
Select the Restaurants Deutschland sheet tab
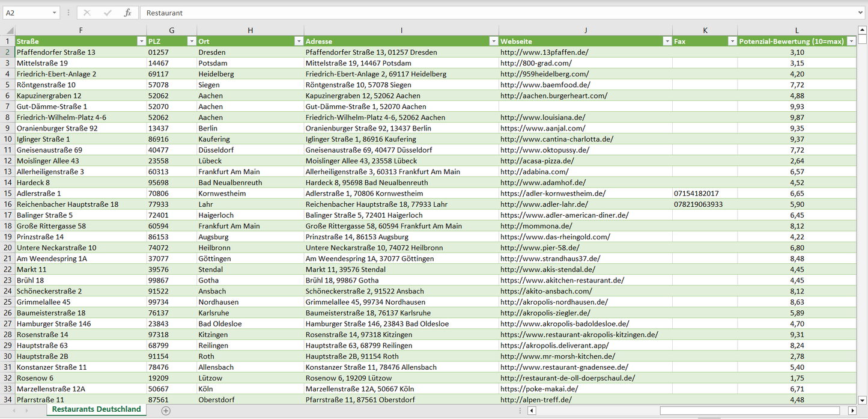96,409
